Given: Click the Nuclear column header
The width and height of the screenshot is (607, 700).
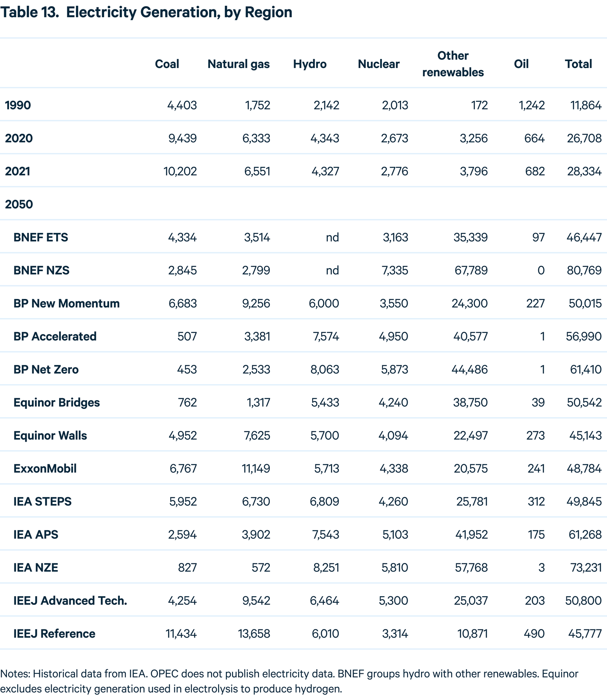Looking at the screenshot, I should [x=379, y=64].
